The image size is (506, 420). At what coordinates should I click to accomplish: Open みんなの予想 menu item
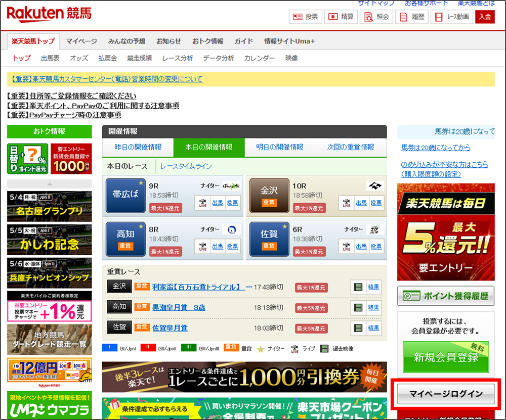[126, 41]
